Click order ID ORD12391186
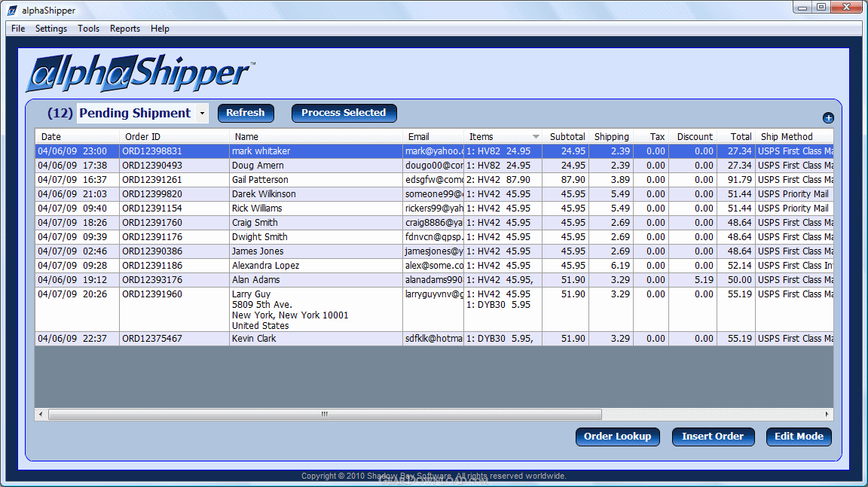Image resolution: width=868 pixels, height=487 pixels. pyautogui.click(x=152, y=266)
